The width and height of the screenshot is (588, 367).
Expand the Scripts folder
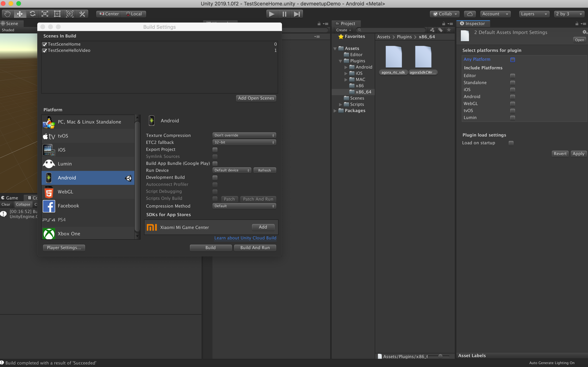click(x=340, y=104)
